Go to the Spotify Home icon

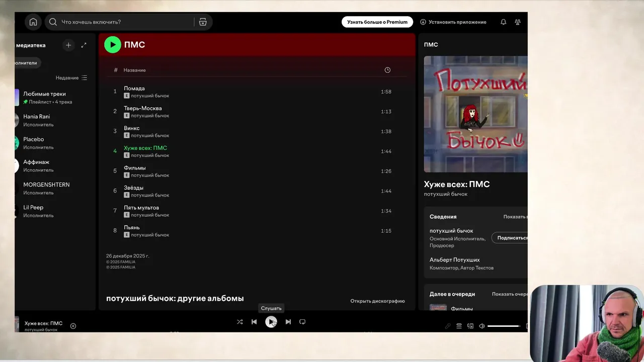tap(33, 22)
